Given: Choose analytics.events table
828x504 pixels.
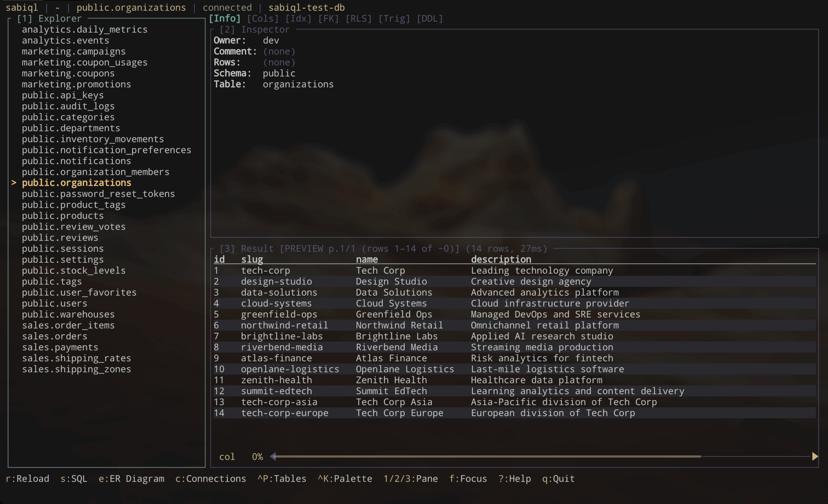Looking at the screenshot, I should 65,40.
